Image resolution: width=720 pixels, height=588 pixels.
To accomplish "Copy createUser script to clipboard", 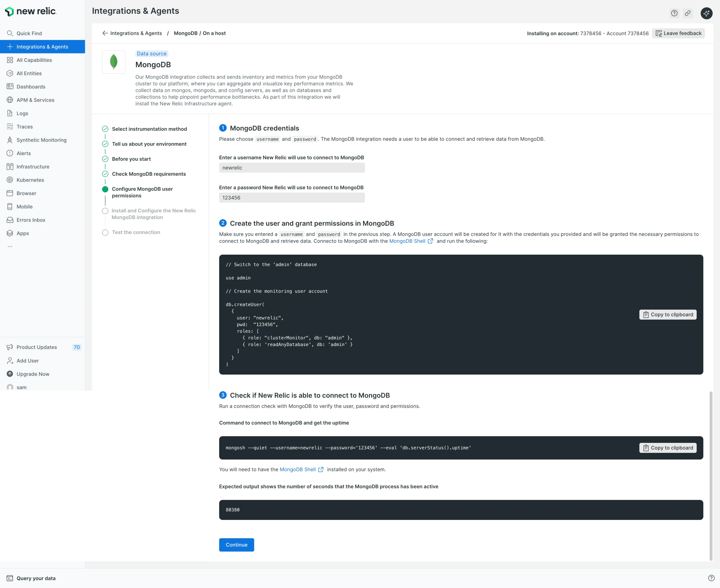I will coord(668,314).
